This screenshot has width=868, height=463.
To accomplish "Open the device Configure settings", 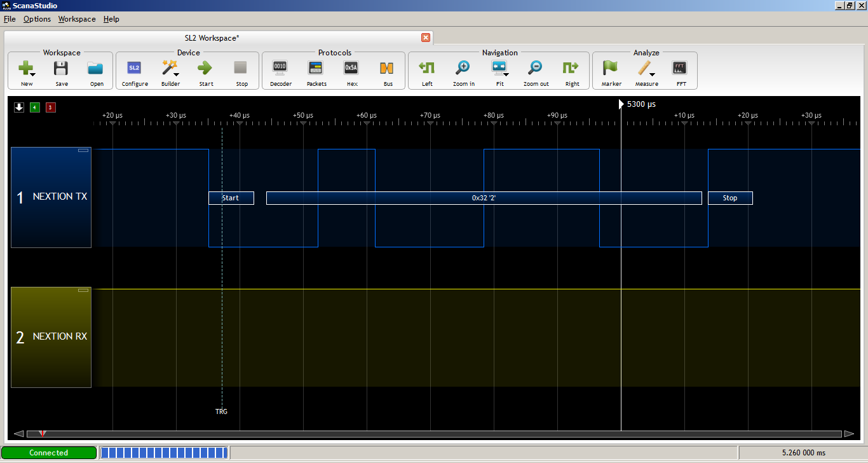I will coord(134,70).
